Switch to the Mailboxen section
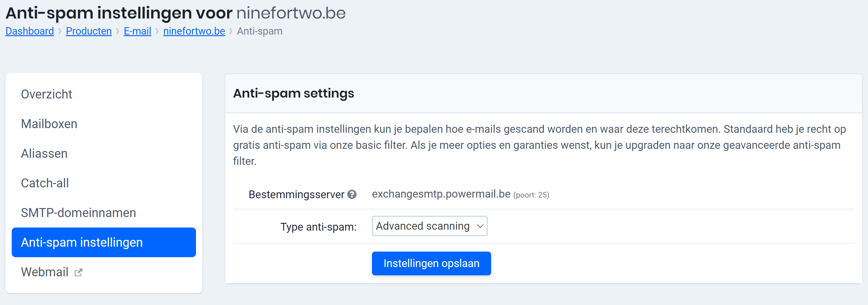 [x=49, y=123]
